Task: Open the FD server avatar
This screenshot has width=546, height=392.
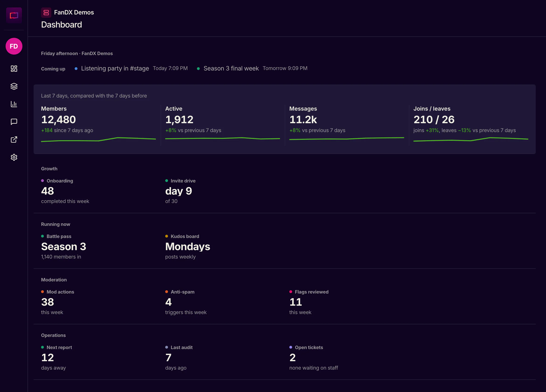Action: pyautogui.click(x=14, y=46)
